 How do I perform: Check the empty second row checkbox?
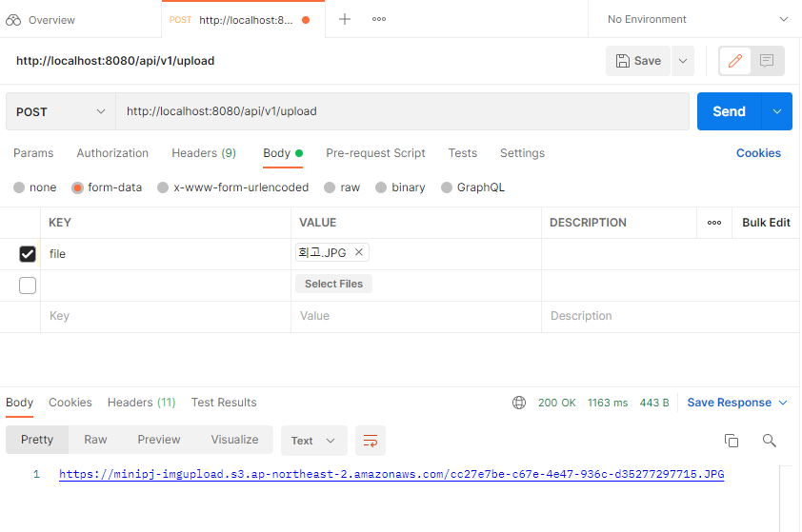[x=28, y=286]
